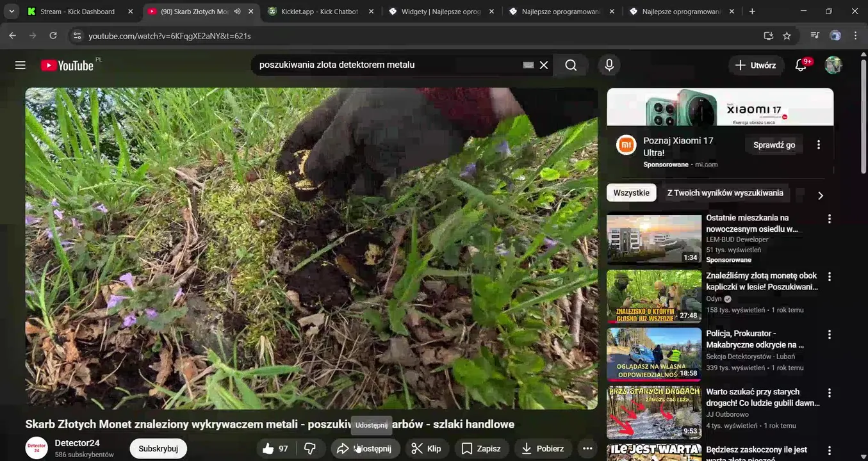Open a new browser tab
This screenshot has height=461, width=868.
tap(752, 12)
